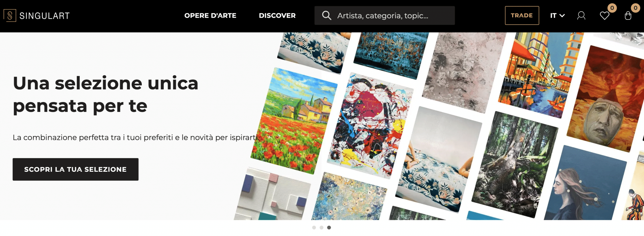Screen dimensions: 644x236
Task: Open the reclining figure floral dress painting
Action: click(439, 159)
